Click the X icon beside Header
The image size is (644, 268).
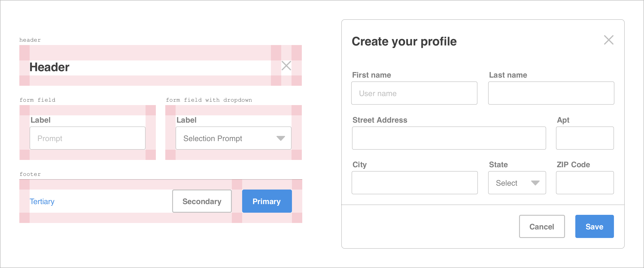point(286,66)
